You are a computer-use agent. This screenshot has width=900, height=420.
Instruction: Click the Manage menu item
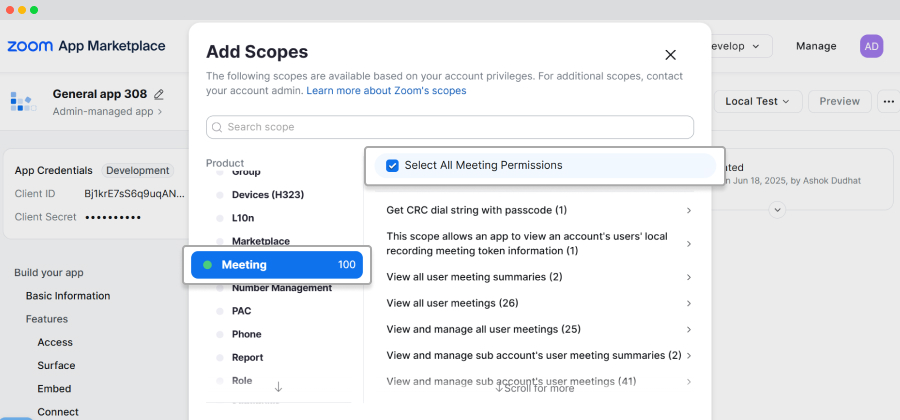pyautogui.click(x=816, y=46)
